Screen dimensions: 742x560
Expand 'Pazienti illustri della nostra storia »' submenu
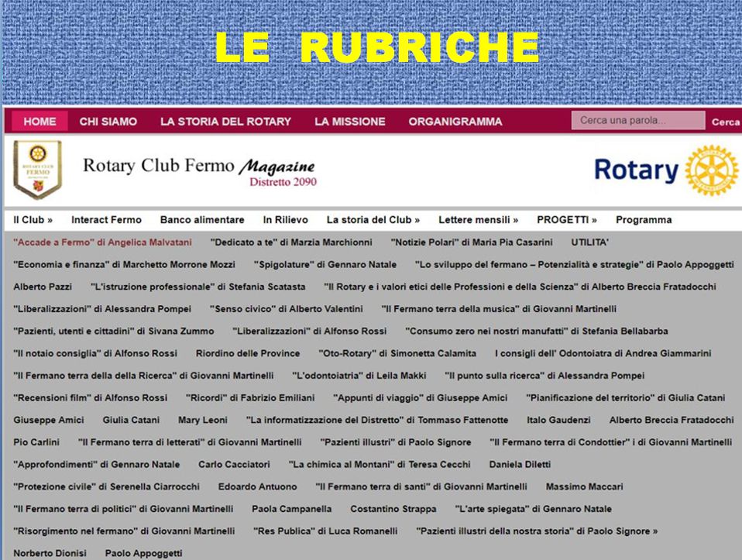[537, 531]
